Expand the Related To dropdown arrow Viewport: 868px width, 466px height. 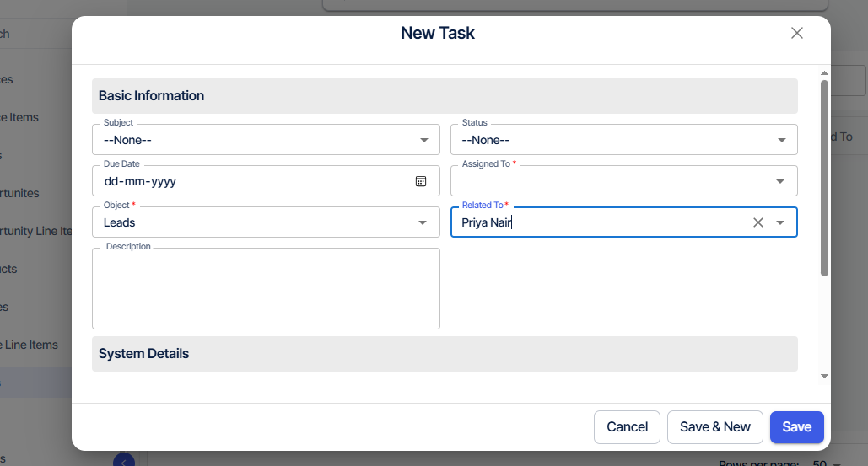[x=780, y=222]
